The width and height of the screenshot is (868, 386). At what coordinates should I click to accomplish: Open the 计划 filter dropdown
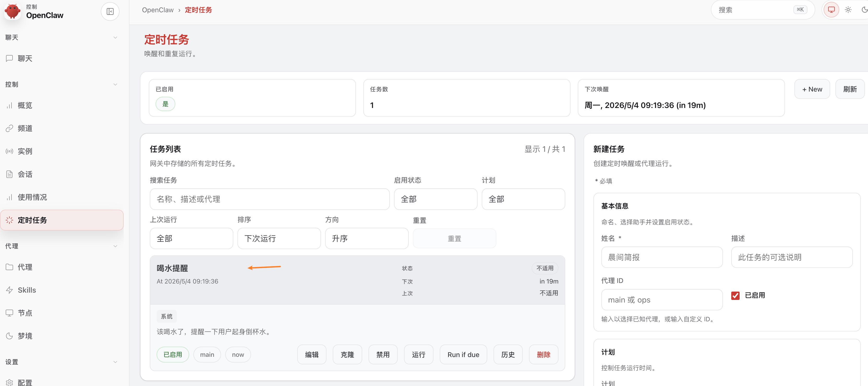click(x=523, y=199)
